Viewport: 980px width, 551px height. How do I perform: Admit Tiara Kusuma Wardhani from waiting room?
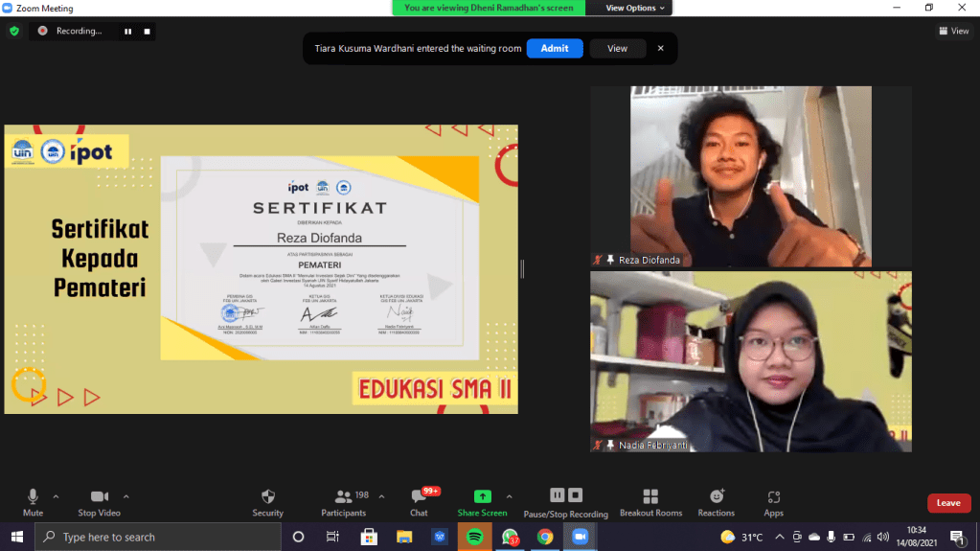(x=554, y=48)
